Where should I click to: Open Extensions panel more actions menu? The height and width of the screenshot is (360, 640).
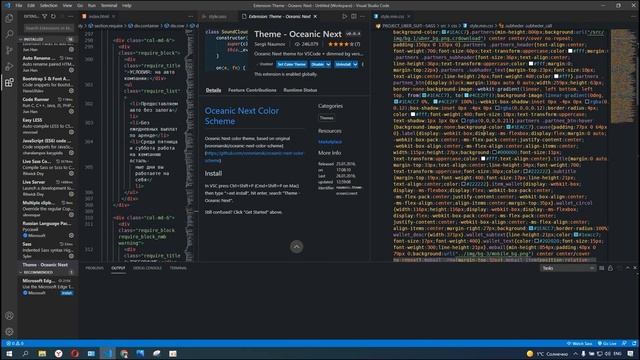click(71, 16)
